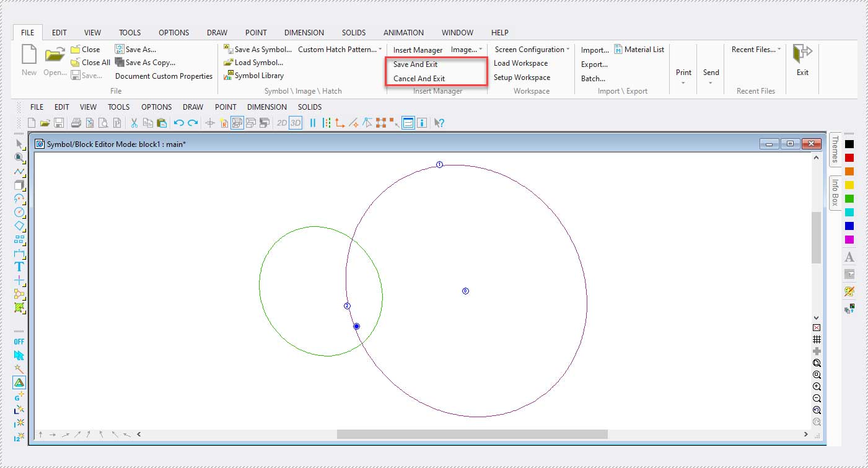Toggle the G snap mode icon
The width and height of the screenshot is (868, 468).
click(x=19, y=396)
